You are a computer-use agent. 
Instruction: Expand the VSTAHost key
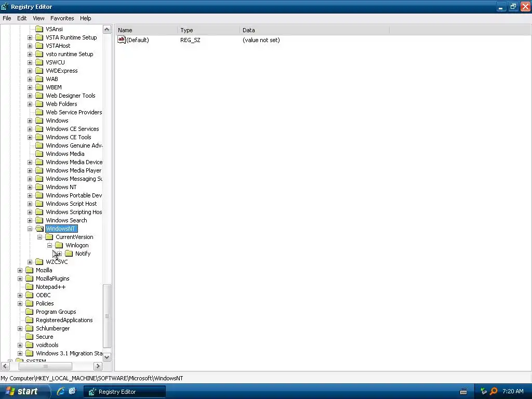coord(30,46)
